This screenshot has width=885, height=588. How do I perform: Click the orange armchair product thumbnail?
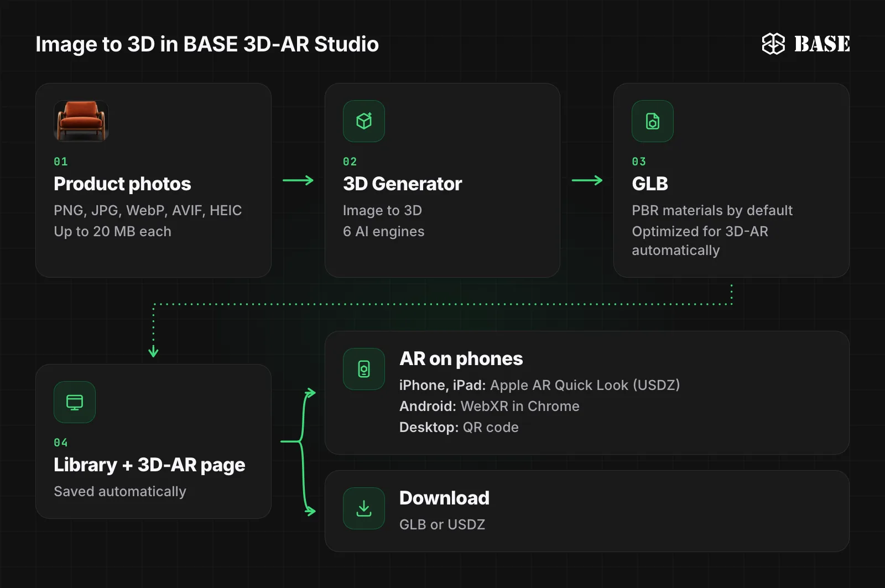click(81, 121)
